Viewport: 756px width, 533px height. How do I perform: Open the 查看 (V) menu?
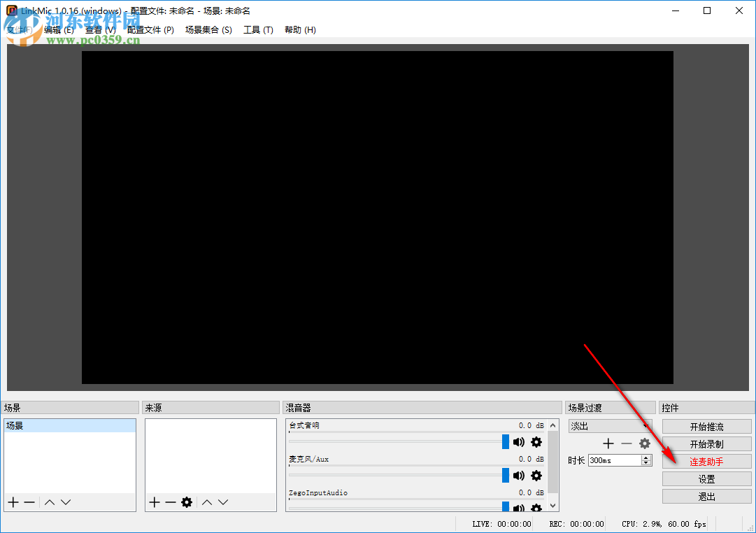pos(100,30)
